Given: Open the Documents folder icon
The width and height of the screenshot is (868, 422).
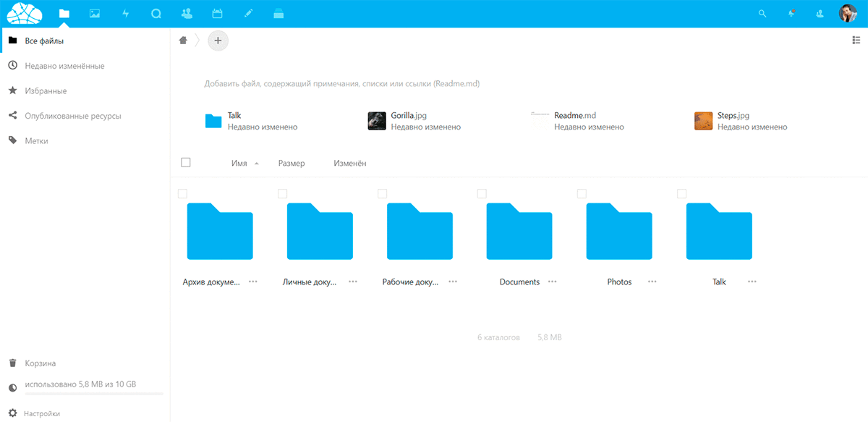Looking at the screenshot, I should [x=519, y=232].
